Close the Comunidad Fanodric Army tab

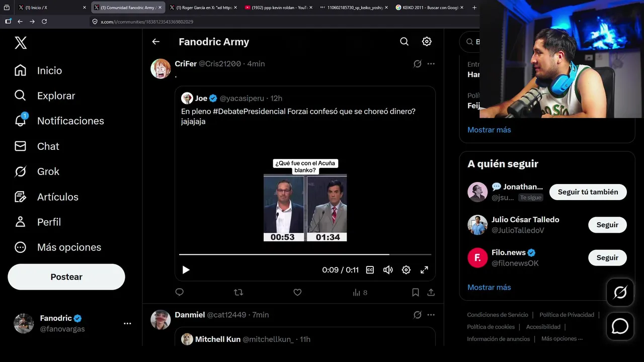click(160, 8)
